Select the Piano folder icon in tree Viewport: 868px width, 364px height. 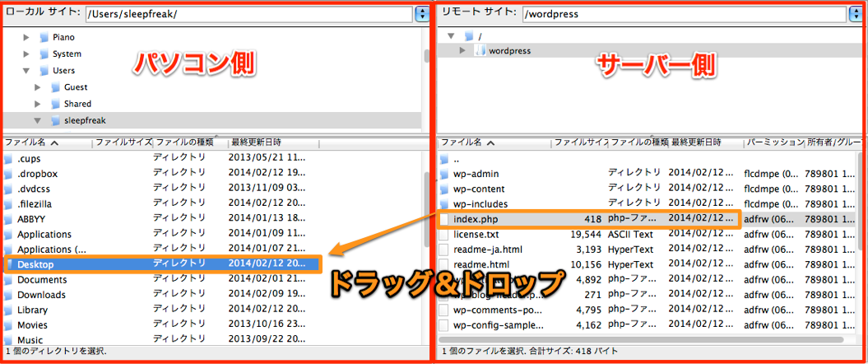pos(44,38)
